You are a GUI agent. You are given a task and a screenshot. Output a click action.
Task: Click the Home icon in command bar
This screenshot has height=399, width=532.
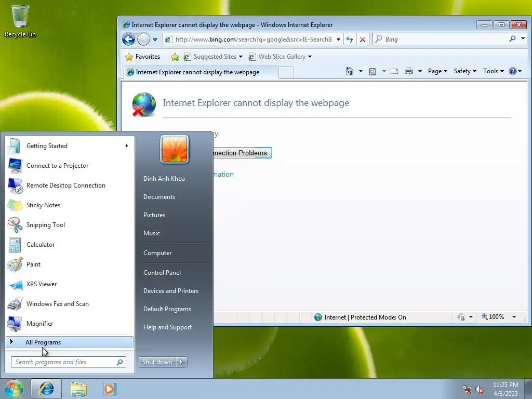coord(350,71)
